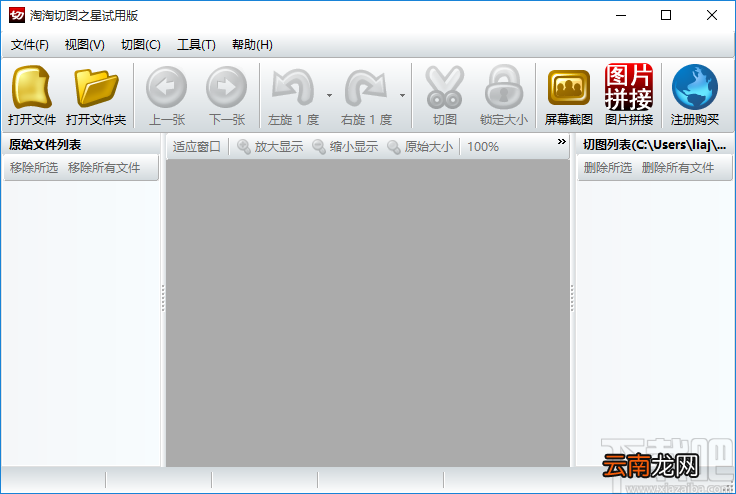
Task: Open the 切图(C) menu
Action: (141, 45)
